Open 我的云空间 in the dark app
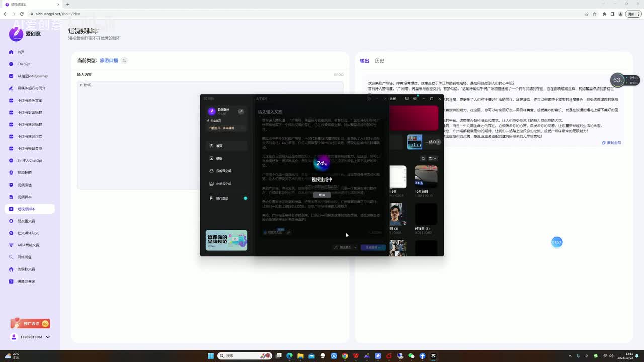 pos(223,171)
